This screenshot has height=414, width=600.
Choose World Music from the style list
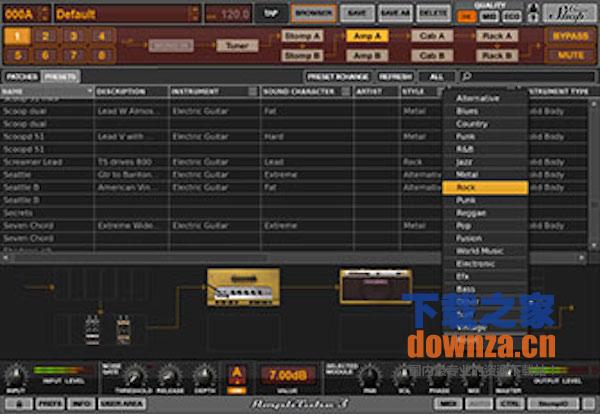click(485, 251)
